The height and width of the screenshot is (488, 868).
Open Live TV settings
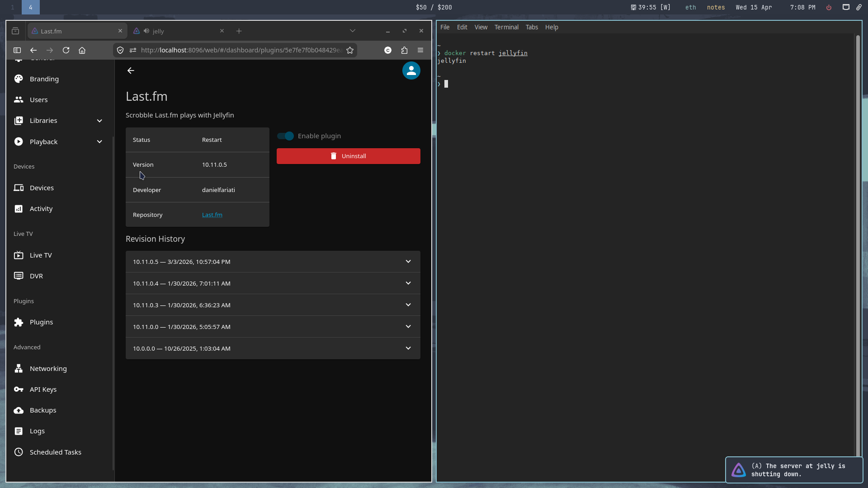click(x=59, y=255)
